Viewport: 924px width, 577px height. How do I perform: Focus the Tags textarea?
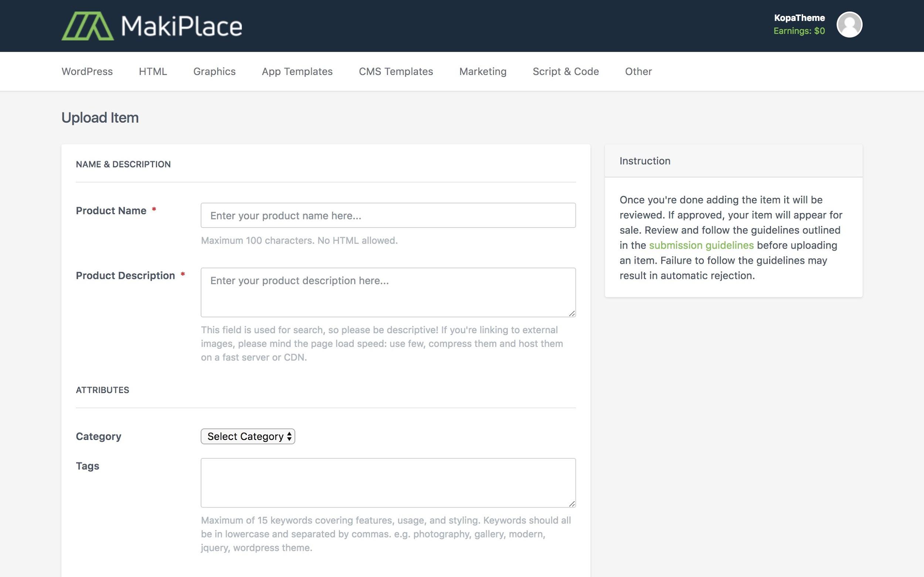pyautogui.click(x=388, y=483)
